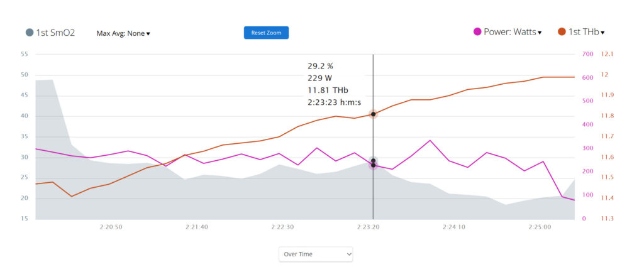The image size is (644, 267).
Task: Click the 229 W tooltip reading
Action: coord(319,78)
